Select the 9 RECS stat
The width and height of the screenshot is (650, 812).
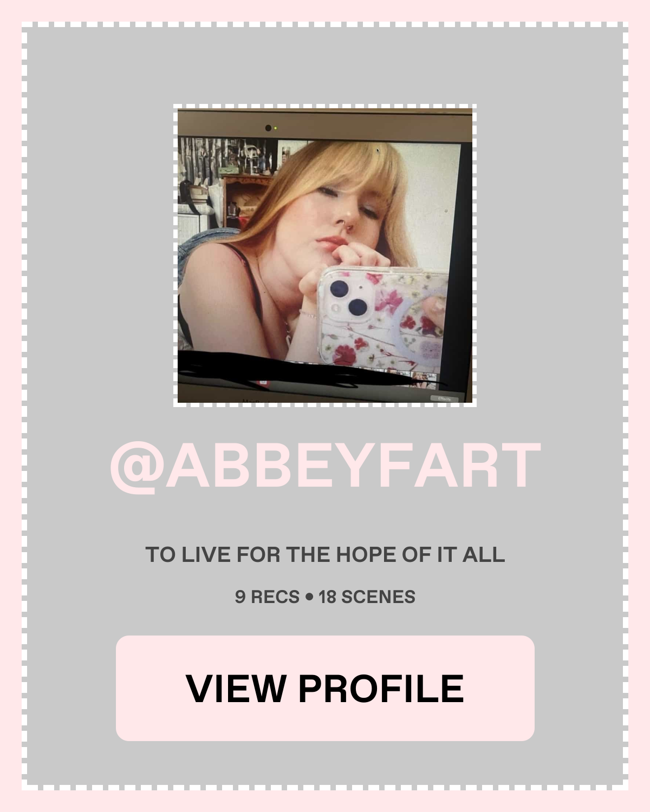pos(267,597)
